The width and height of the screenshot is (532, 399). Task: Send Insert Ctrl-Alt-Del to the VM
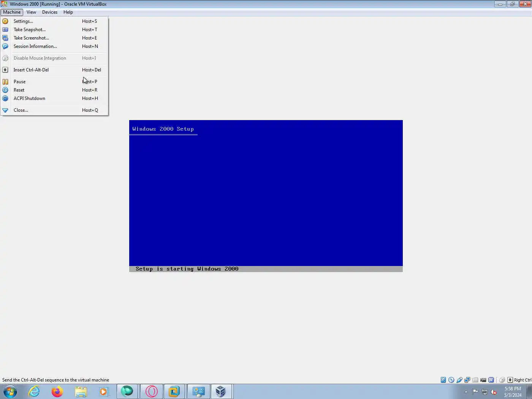(54, 70)
